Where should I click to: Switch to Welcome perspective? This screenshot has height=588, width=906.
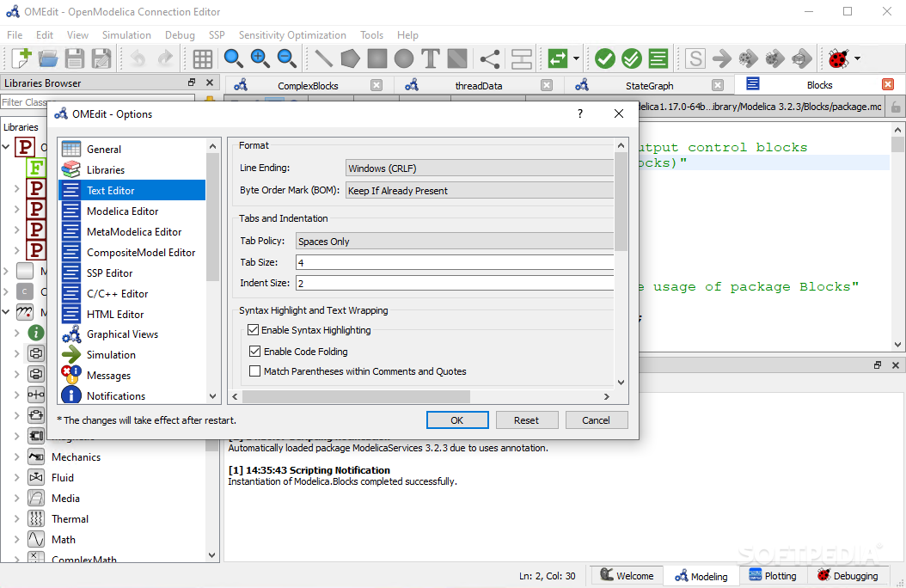[x=627, y=575]
